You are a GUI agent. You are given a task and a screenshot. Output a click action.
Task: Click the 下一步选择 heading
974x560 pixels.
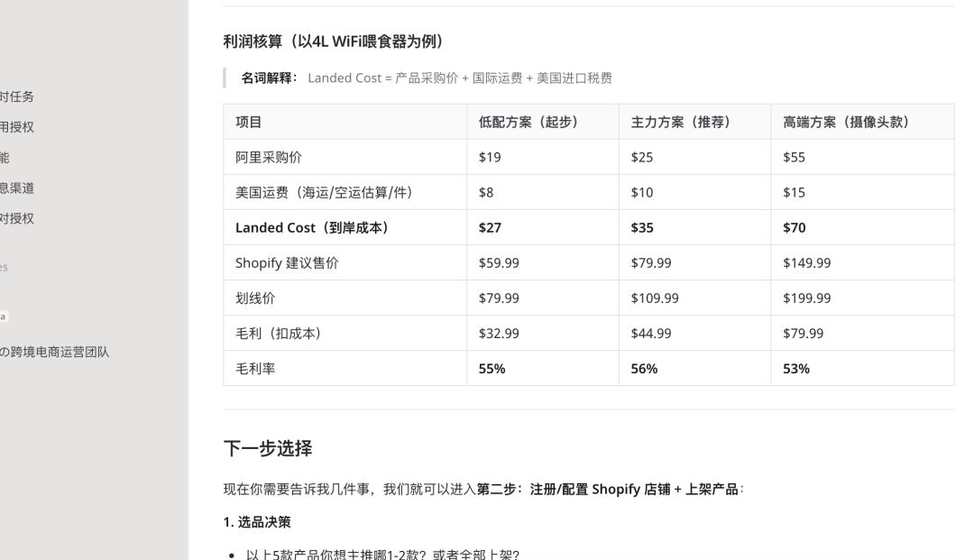click(x=268, y=449)
